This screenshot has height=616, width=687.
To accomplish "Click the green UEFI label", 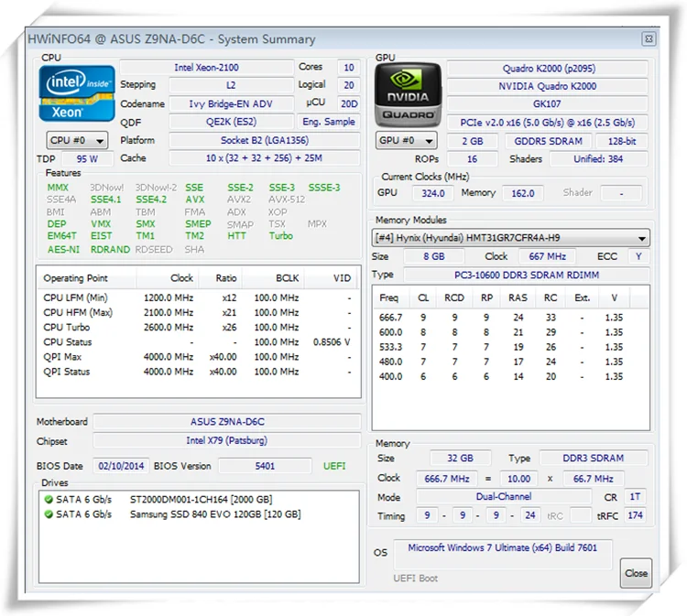I will pos(334,466).
